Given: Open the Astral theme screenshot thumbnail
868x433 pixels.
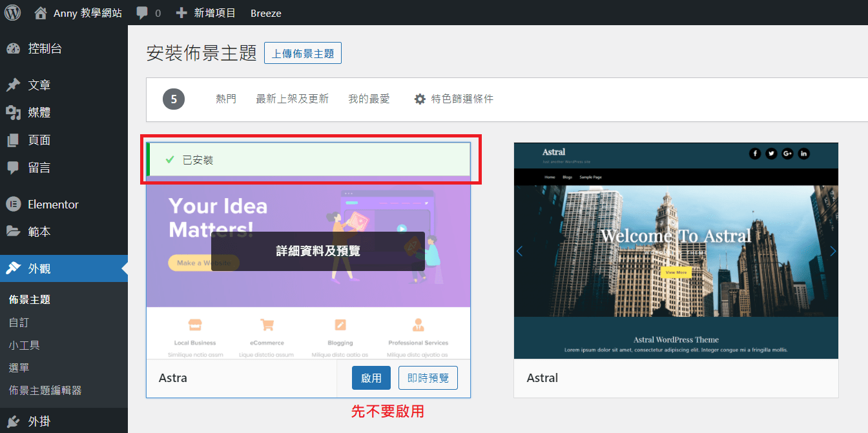Looking at the screenshot, I should [x=676, y=250].
